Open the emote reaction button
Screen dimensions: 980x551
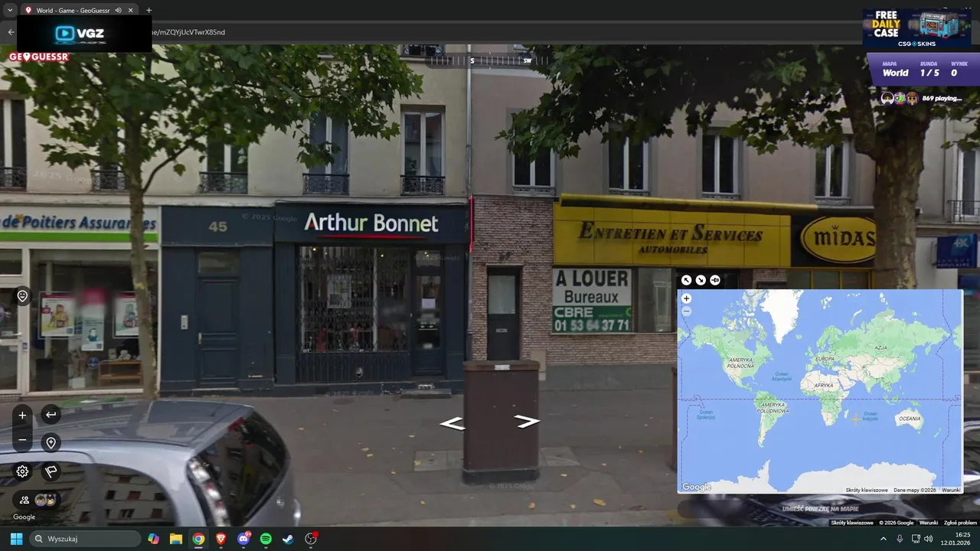click(22, 296)
